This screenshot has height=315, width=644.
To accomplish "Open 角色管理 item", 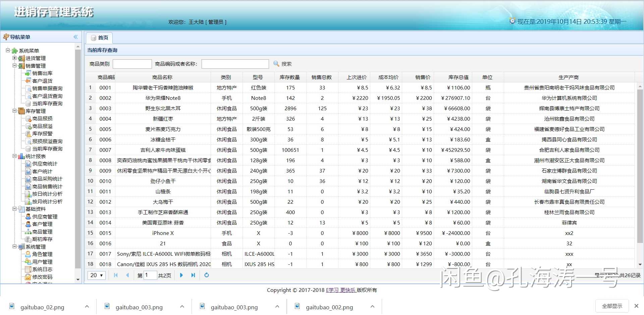I will [42, 254].
